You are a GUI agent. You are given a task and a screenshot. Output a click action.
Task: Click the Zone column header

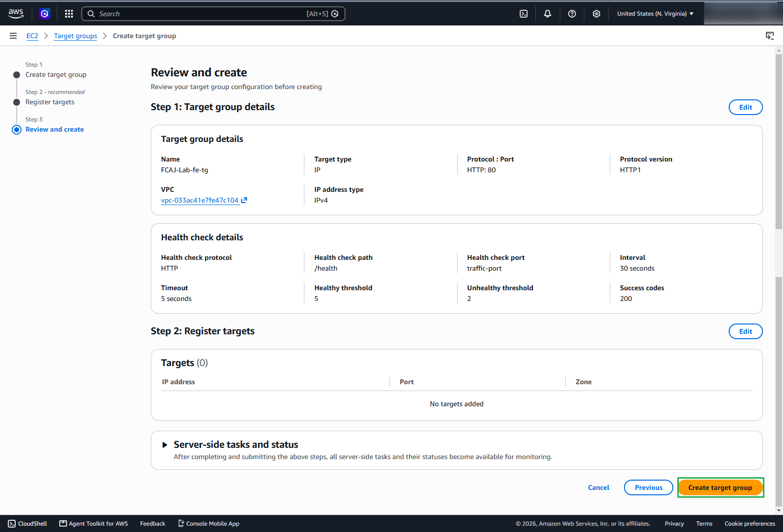click(583, 382)
